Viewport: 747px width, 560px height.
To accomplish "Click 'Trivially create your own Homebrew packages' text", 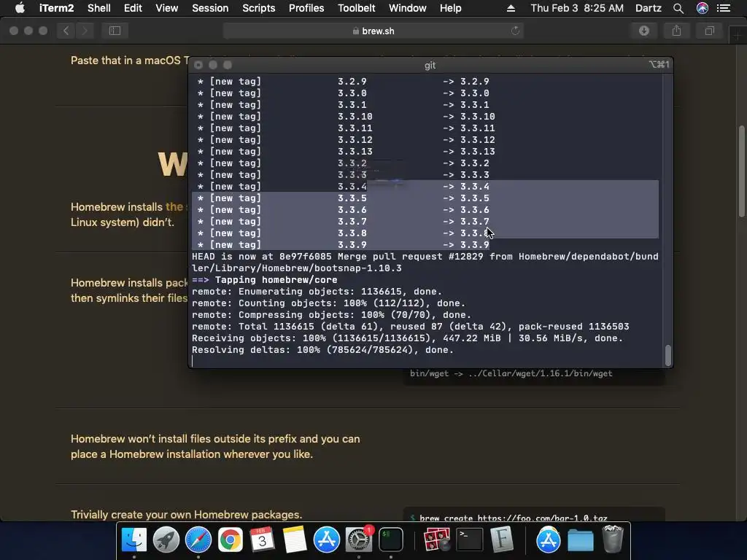I will point(186,515).
